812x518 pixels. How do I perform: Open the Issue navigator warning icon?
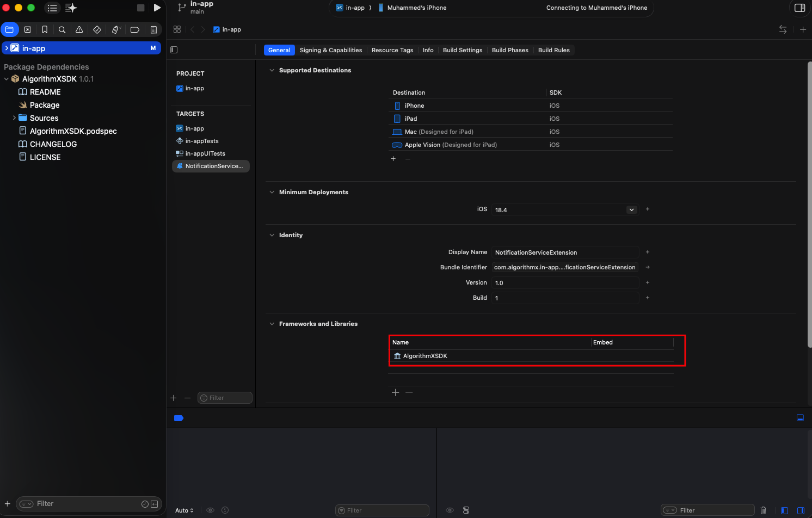(79, 29)
